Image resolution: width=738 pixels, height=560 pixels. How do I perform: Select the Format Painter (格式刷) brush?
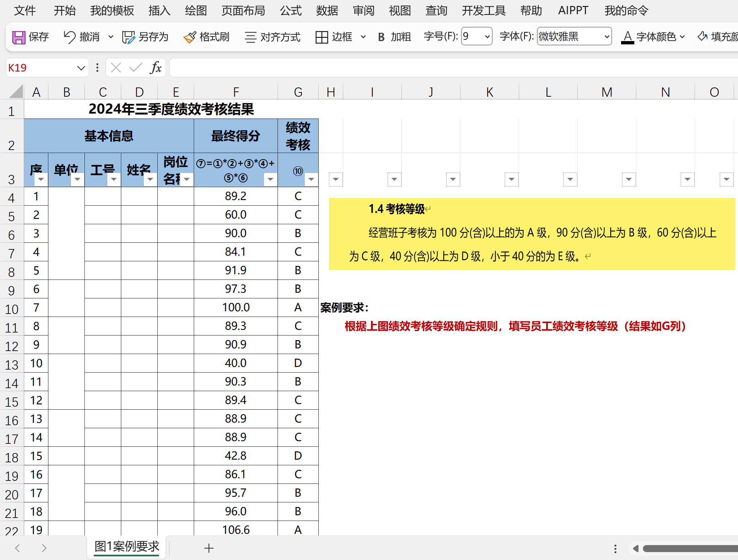[x=189, y=37]
